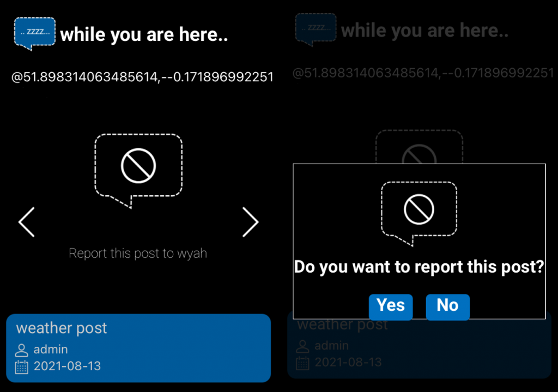Viewport: 558px width, 392px height.
Task: Click the dimmed zzzz logo behind the dialog
Action: click(316, 29)
